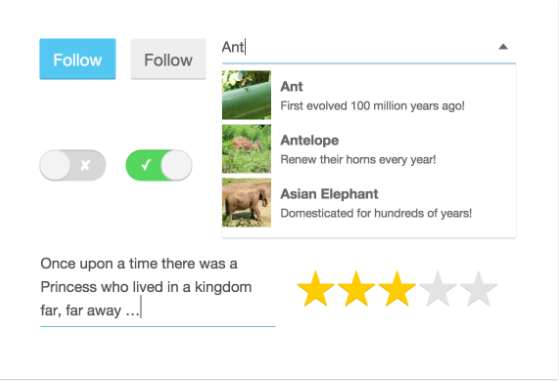Click the checkmark icon on green switch
Image resolution: width=560 pixels, height=381 pixels.
146,165
